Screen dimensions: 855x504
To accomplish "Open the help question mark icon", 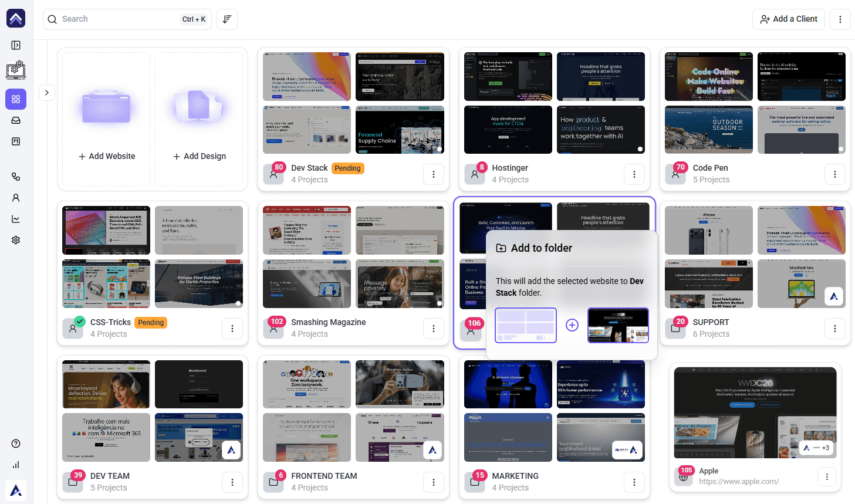I will tap(16, 444).
